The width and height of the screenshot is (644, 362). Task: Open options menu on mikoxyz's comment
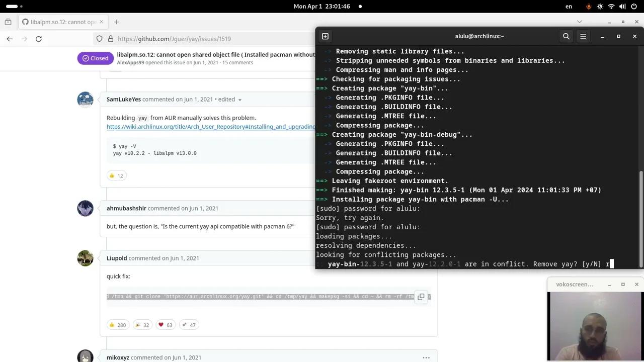pos(426,357)
